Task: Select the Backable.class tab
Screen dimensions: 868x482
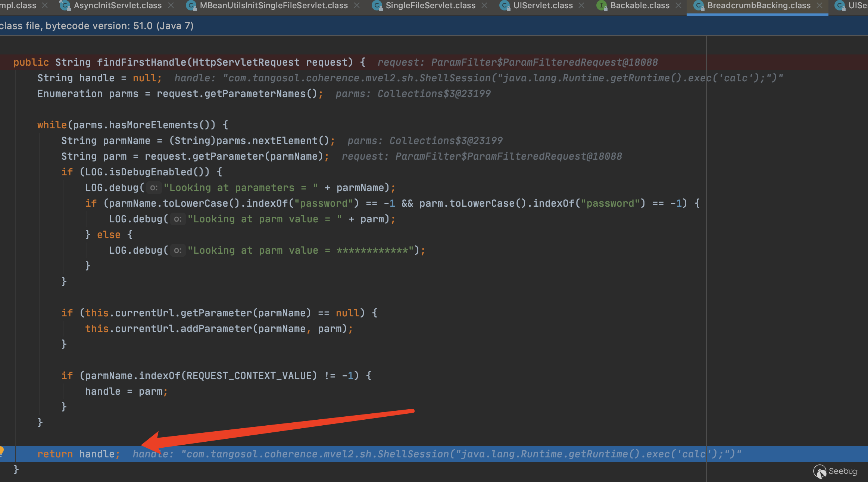Action: [x=640, y=6]
